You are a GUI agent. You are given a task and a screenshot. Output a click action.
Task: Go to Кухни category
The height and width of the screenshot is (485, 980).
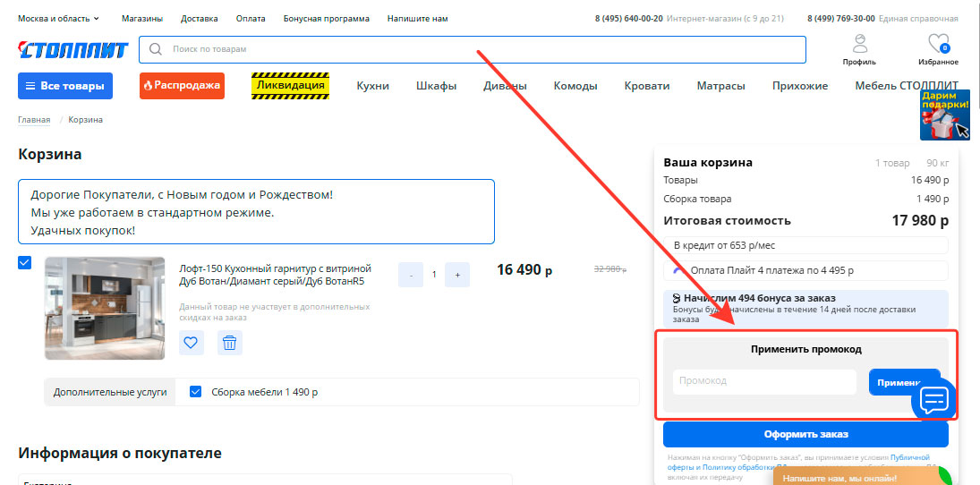(373, 86)
